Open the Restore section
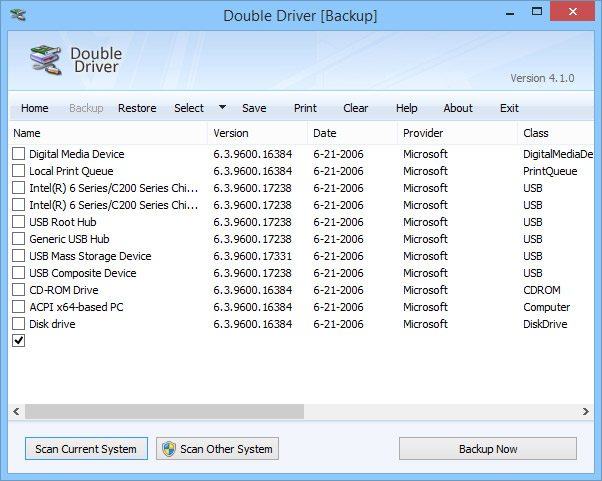602x481 pixels. (137, 108)
